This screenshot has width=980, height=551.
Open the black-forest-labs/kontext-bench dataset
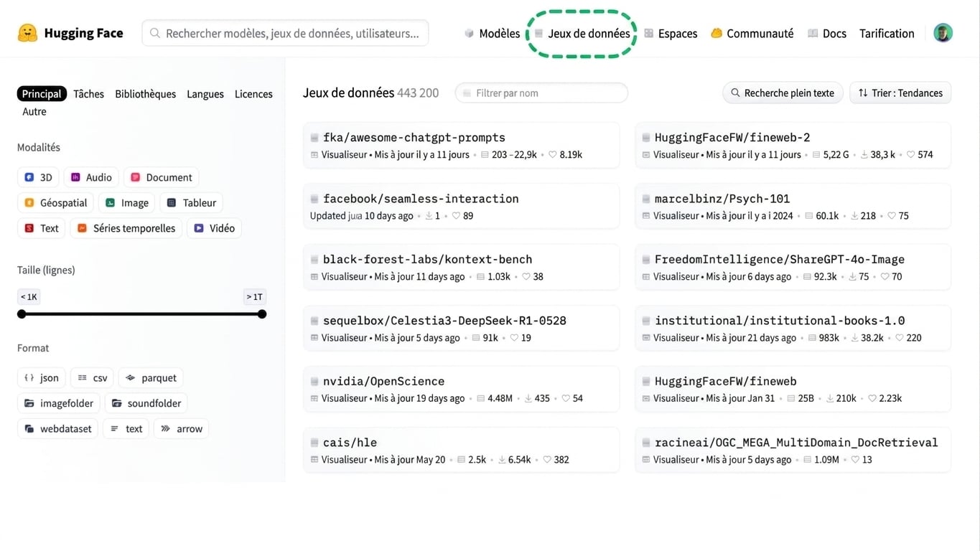pyautogui.click(x=461, y=267)
